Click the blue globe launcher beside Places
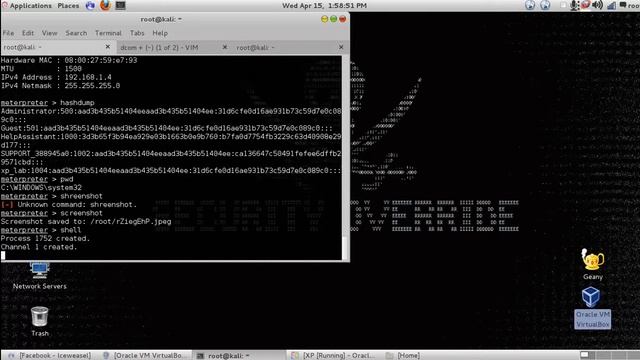The height and width of the screenshot is (360, 640). (90, 5)
